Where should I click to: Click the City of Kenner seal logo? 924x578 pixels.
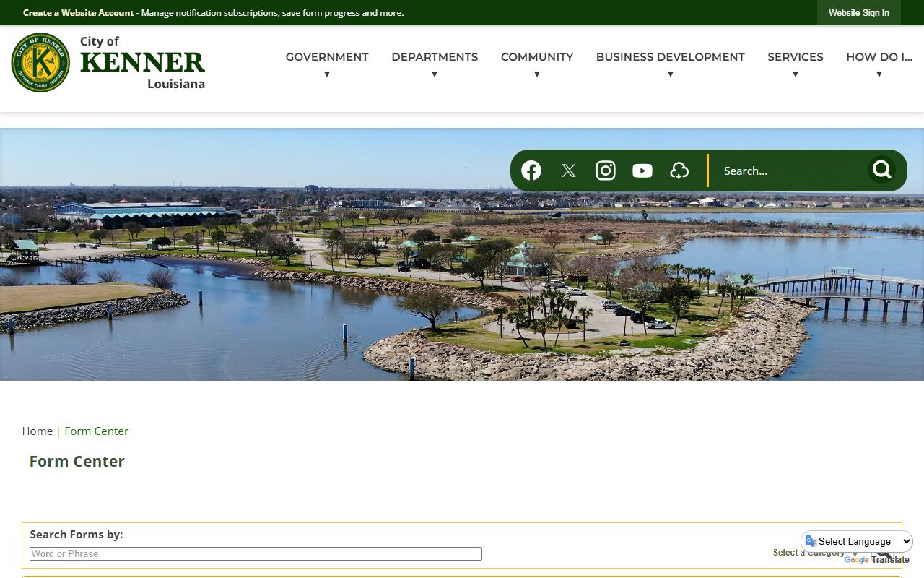[x=41, y=63]
